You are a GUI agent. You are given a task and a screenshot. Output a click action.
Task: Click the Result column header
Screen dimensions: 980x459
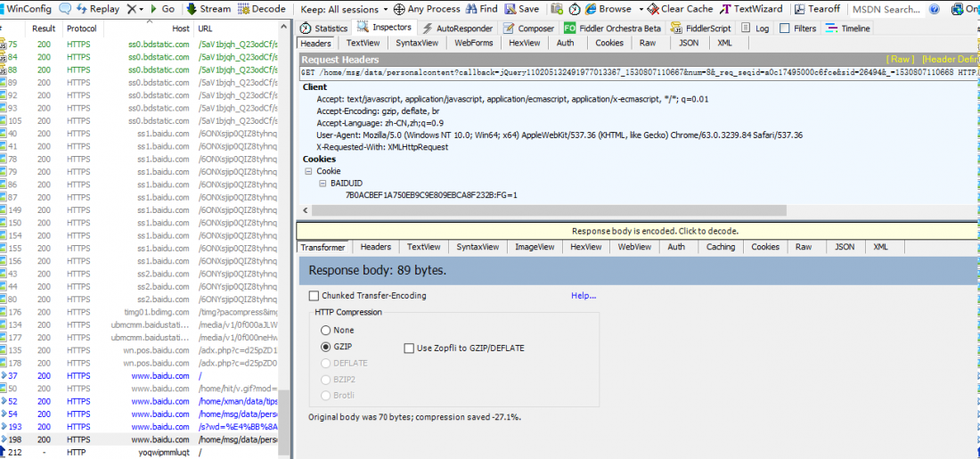44,29
